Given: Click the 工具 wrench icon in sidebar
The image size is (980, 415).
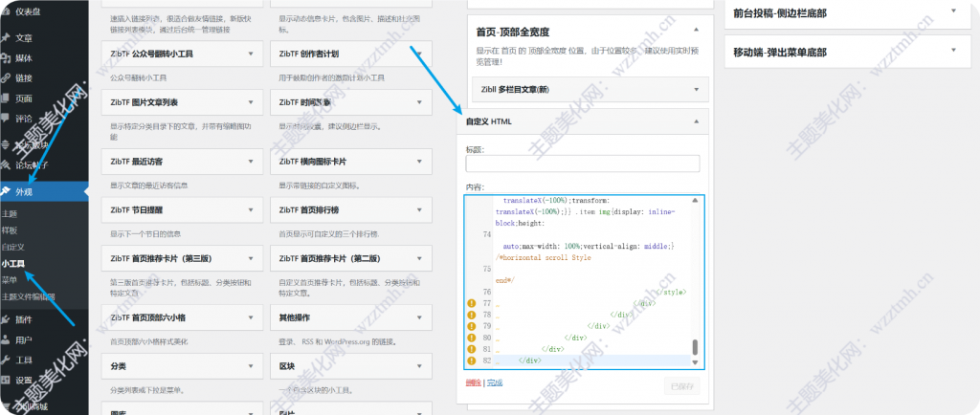Looking at the screenshot, I should click(x=6, y=360).
